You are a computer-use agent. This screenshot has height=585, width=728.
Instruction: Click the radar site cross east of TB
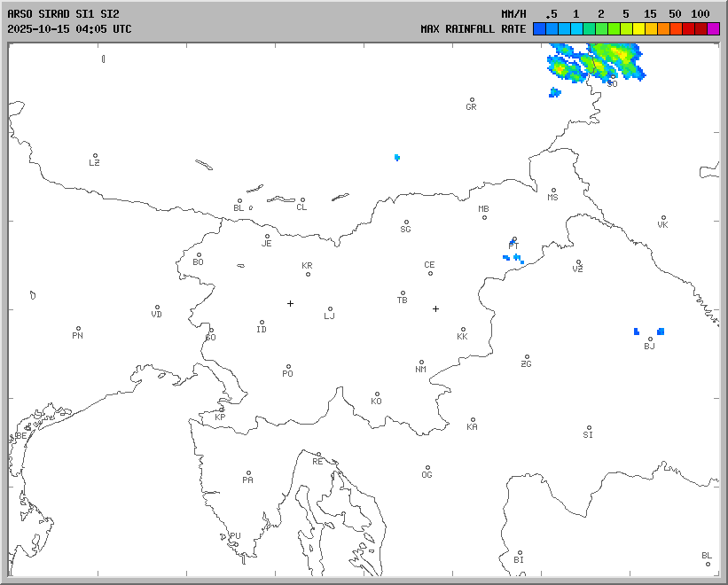(435, 308)
